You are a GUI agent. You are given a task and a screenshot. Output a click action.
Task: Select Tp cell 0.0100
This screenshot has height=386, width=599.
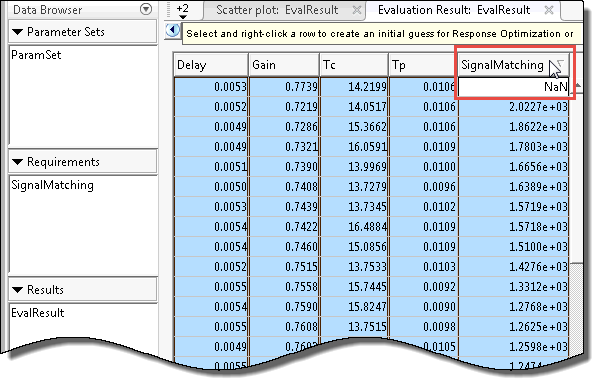coord(423,167)
